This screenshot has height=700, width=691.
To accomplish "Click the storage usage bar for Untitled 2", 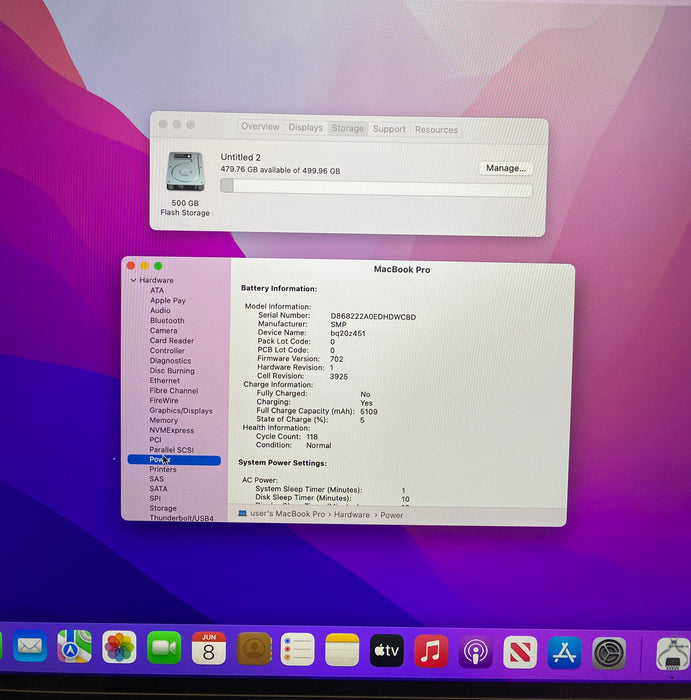I will coord(376,188).
